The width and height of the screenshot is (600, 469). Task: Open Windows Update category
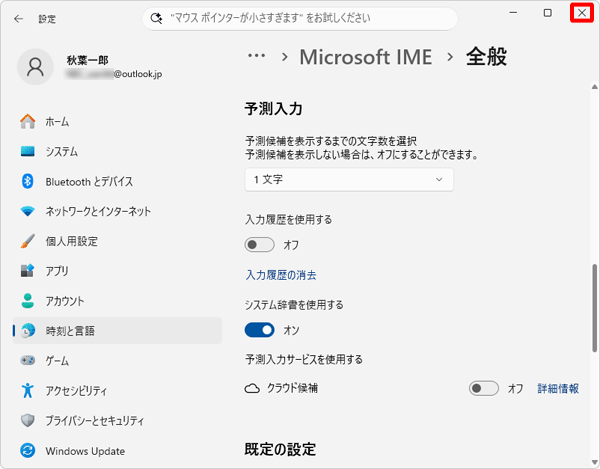tap(117, 451)
